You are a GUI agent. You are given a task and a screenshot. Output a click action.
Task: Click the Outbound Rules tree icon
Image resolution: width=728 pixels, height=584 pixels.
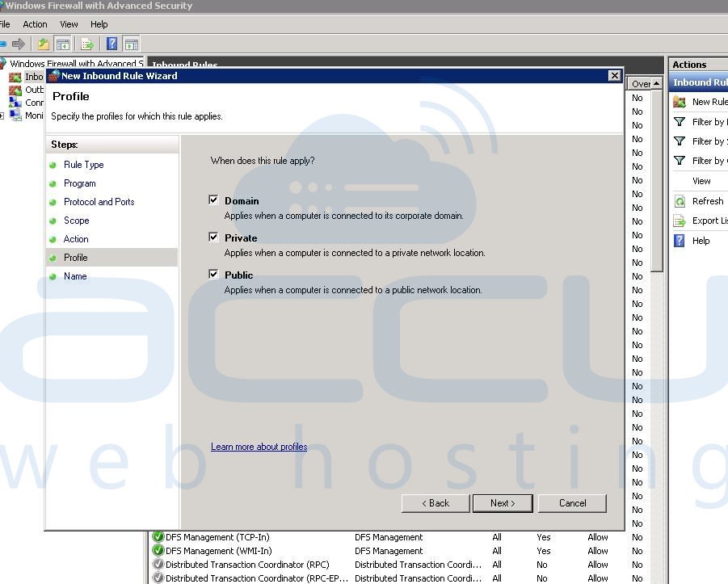pyautogui.click(x=15, y=90)
